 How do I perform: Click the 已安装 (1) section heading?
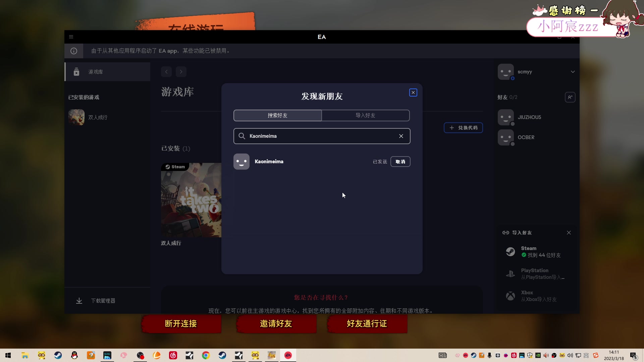point(176,148)
